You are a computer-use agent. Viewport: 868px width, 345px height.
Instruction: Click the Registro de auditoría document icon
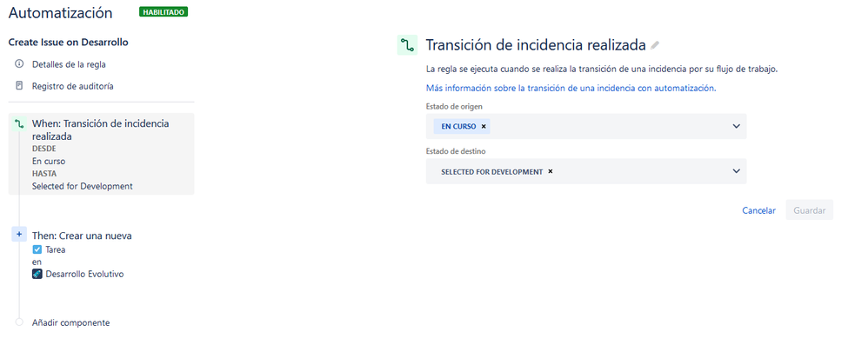tap(19, 86)
